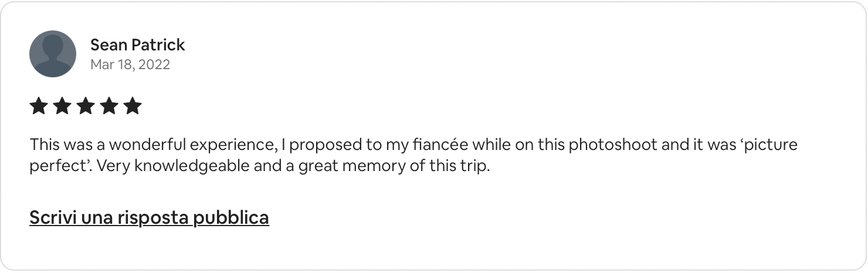Screen dimensions: 868x273
Task: Click the year '2022' in the date
Action: (155, 64)
